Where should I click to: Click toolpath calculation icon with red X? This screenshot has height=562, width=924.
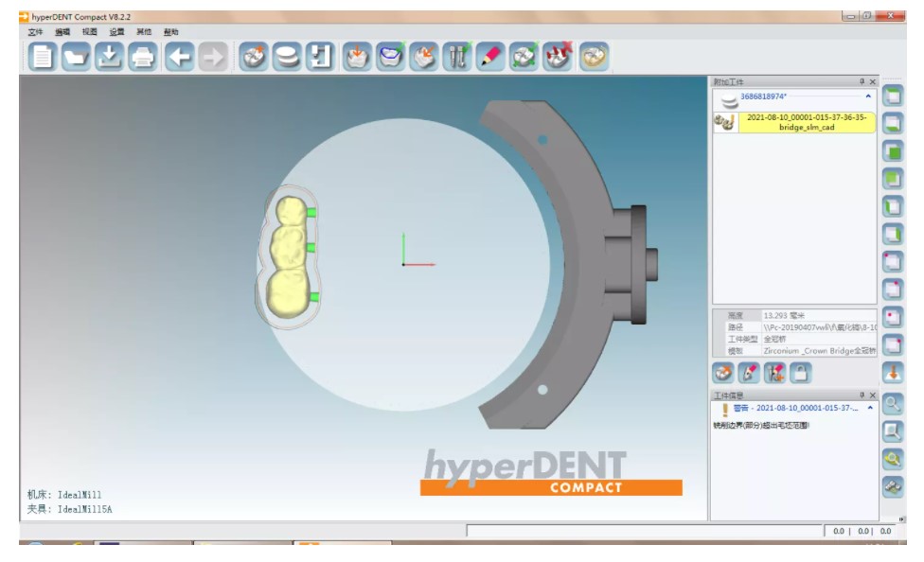click(558, 57)
